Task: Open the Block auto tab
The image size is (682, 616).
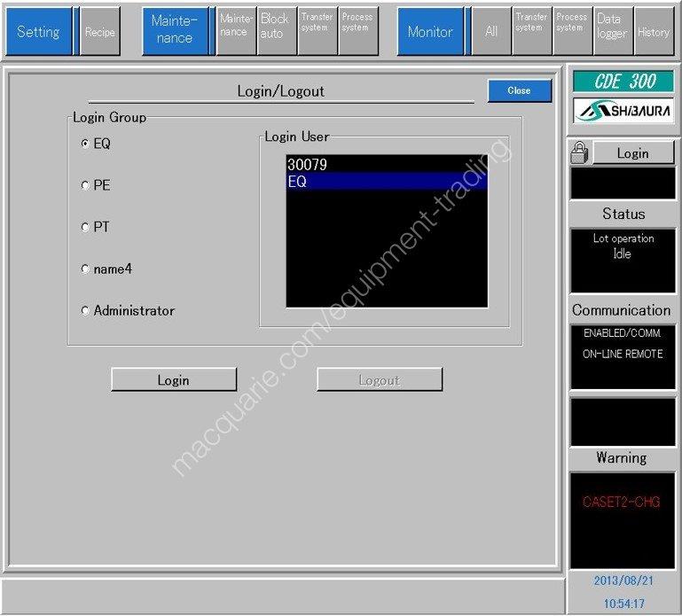Action: pyautogui.click(x=276, y=32)
